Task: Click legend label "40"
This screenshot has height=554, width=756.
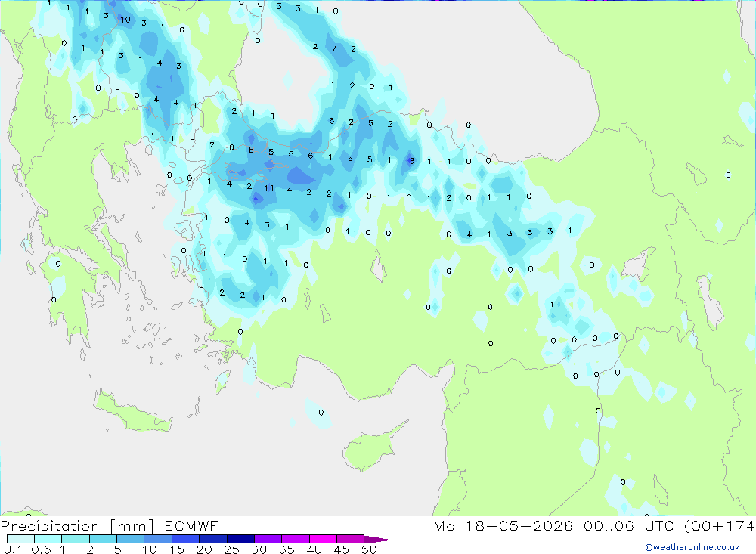Action: tap(314, 549)
